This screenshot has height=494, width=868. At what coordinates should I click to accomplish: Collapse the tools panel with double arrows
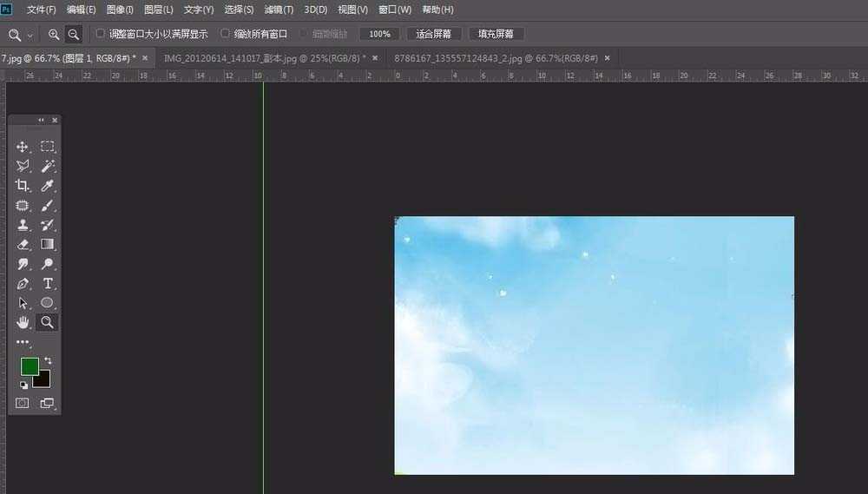click(41, 120)
